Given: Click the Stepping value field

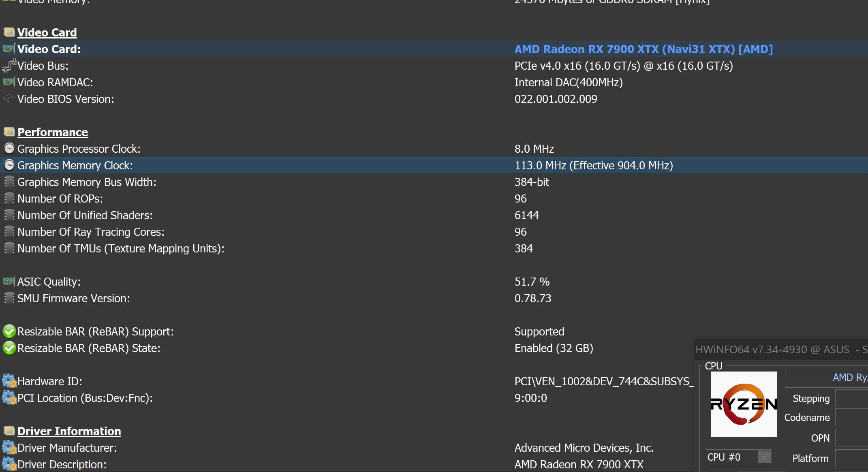Looking at the screenshot, I should tap(851, 399).
